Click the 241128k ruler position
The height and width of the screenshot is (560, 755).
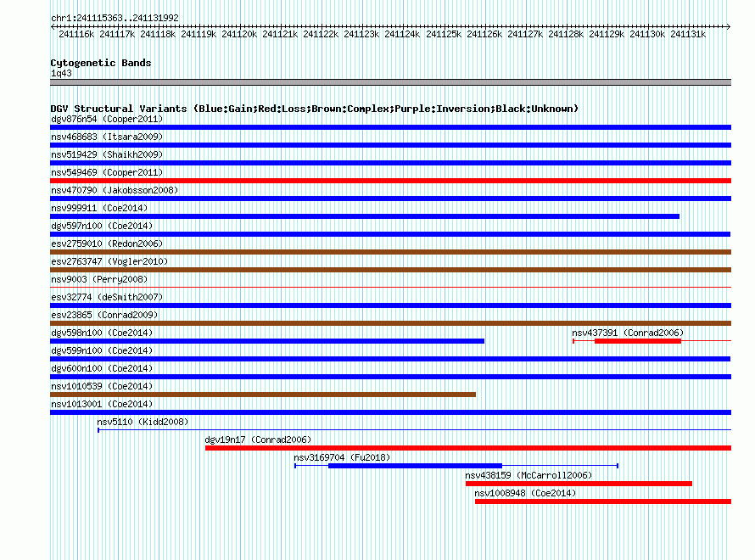click(566, 34)
